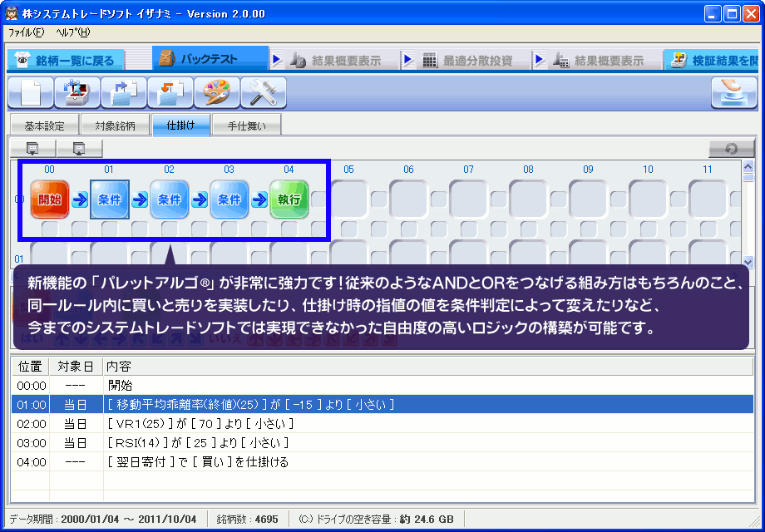Click the ドライブの空き容量 約 24.6 GB status entry
Screen dimensions: 765x532
coord(377,519)
